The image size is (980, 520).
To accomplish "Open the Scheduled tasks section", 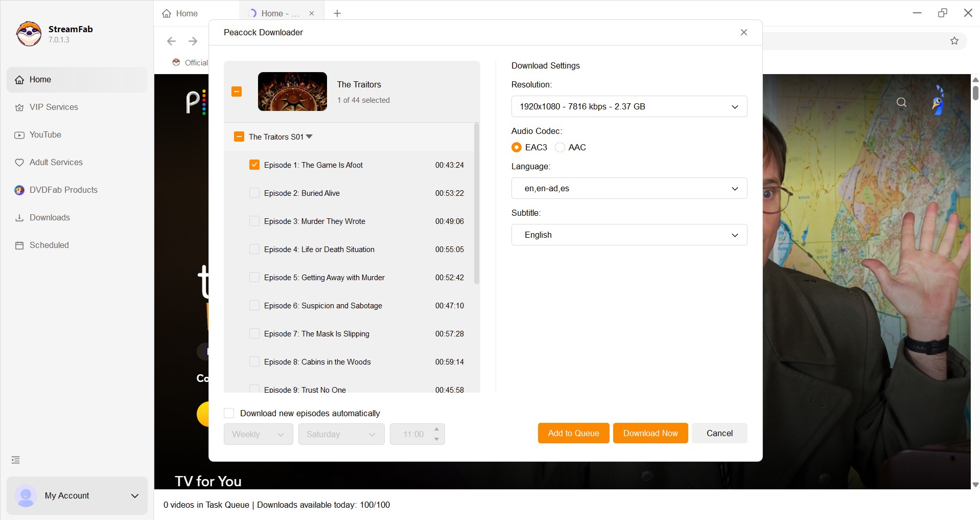I will [x=49, y=245].
